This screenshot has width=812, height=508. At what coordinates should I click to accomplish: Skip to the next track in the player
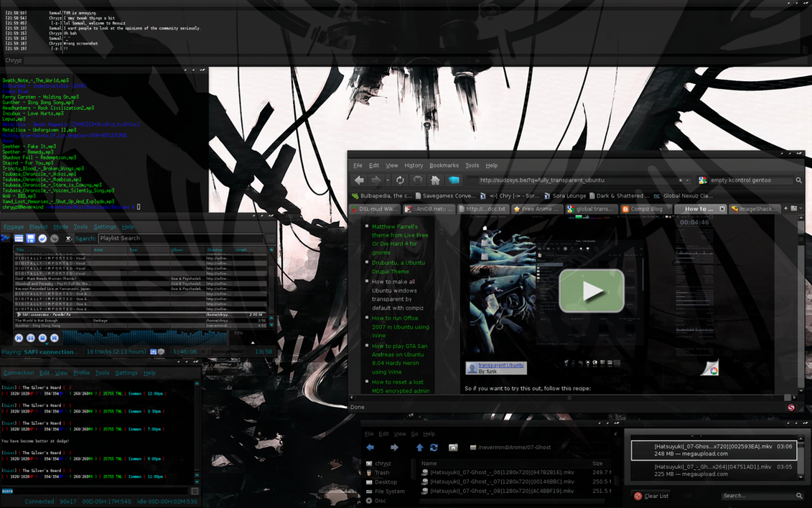pyautogui.click(x=55, y=338)
